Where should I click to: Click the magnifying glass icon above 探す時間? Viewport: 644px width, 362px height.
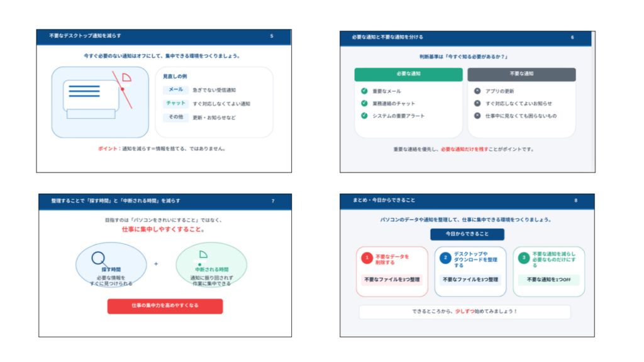99,258
